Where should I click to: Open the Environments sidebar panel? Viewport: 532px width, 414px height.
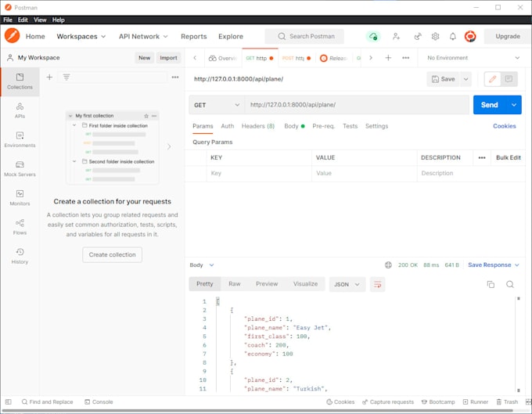[x=20, y=140]
